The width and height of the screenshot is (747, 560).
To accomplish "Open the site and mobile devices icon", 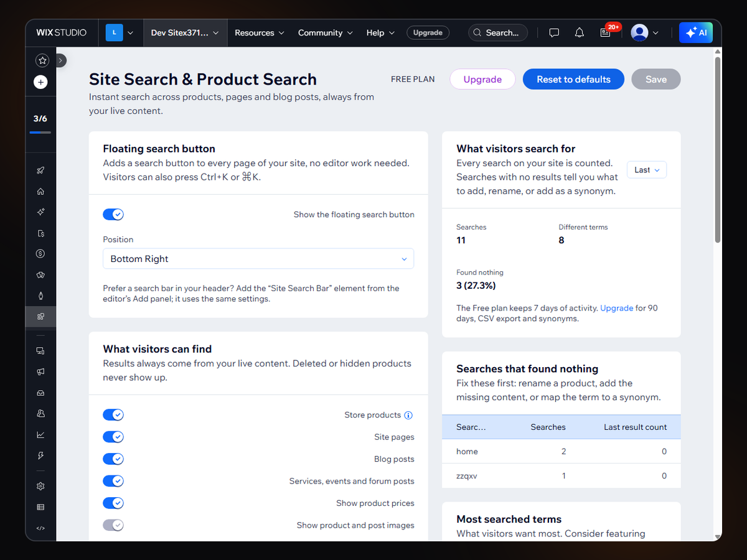I will 40,351.
